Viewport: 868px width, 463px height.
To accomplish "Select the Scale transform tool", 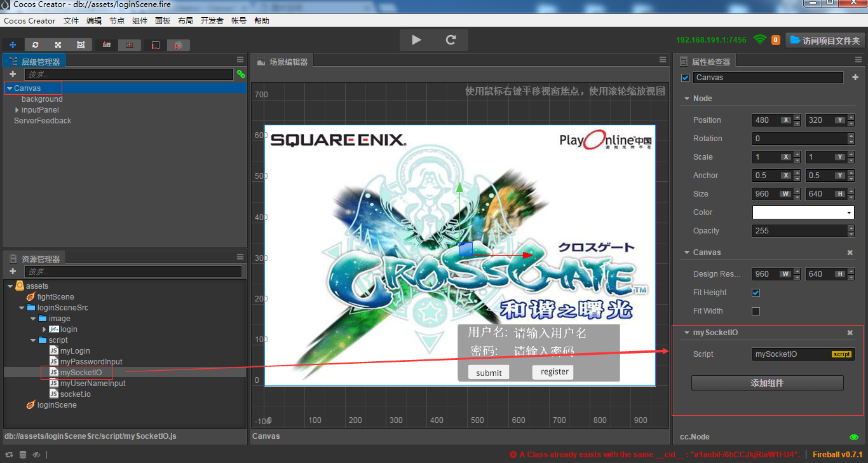I will [58, 45].
